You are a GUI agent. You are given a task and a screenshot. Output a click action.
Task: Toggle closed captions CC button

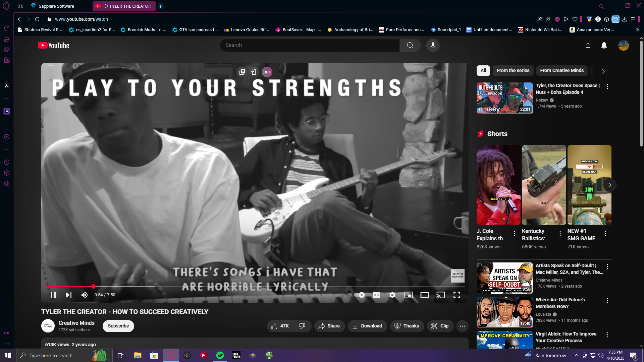376,295
